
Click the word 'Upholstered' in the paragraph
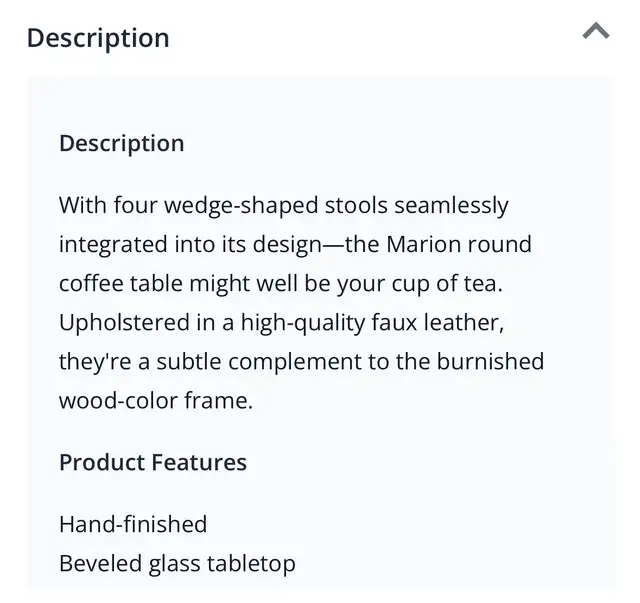pyautogui.click(x=124, y=323)
